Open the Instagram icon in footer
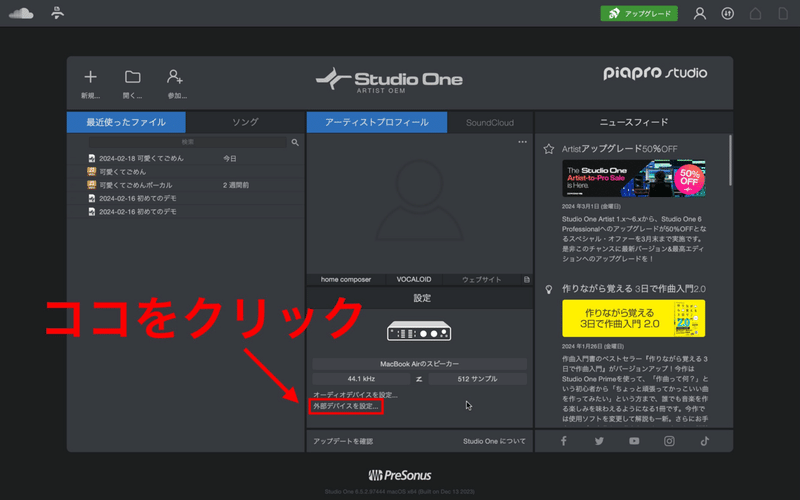The height and width of the screenshot is (500, 800). pos(669,441)
